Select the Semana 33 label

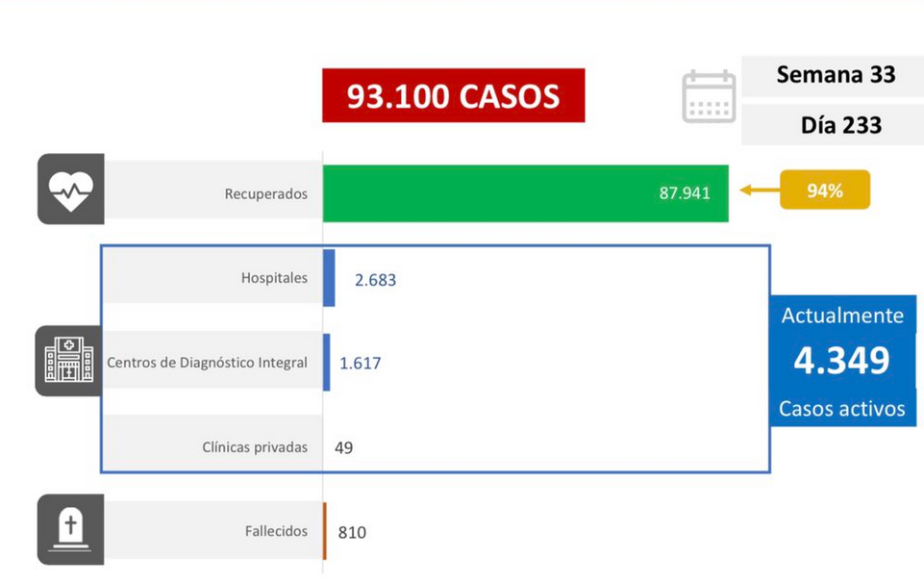tap(836, 75)
